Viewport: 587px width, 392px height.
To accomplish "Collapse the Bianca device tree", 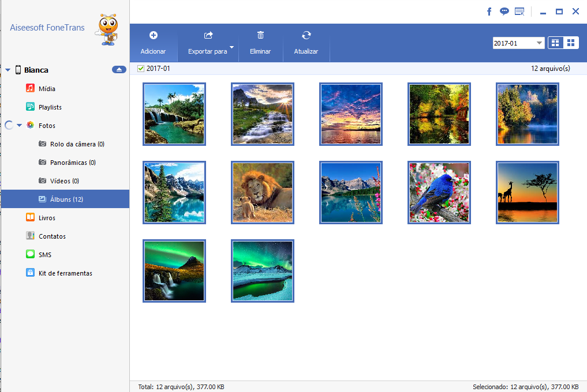I will 8,70.
